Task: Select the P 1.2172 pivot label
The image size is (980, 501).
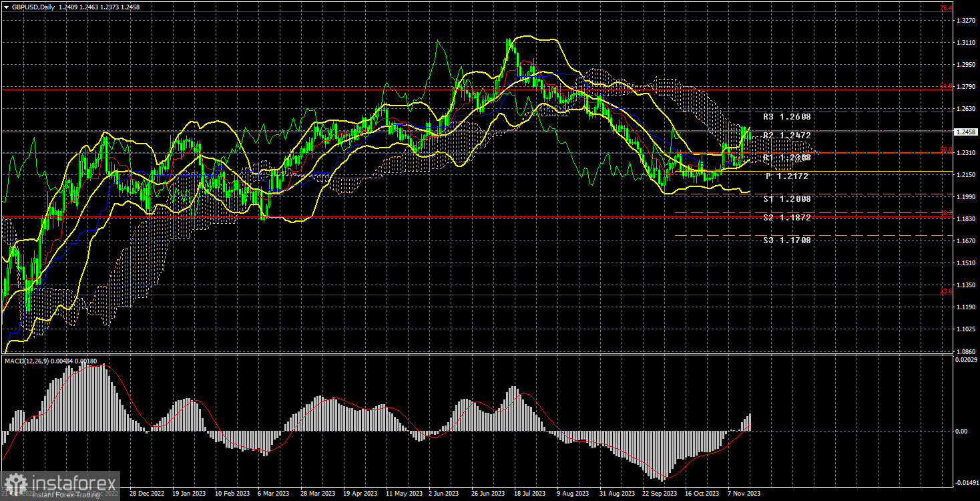Action: 787,176
